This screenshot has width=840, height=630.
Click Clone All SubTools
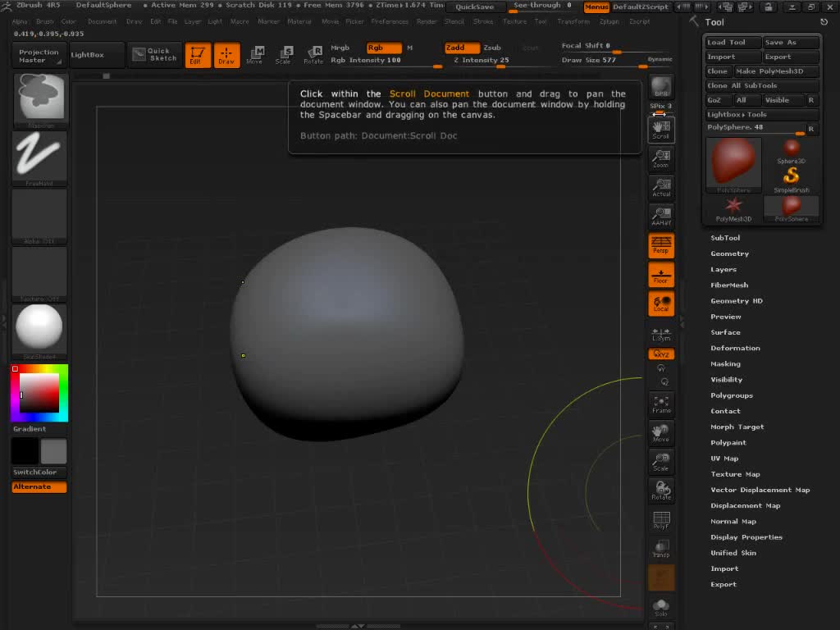coord(761,85)
